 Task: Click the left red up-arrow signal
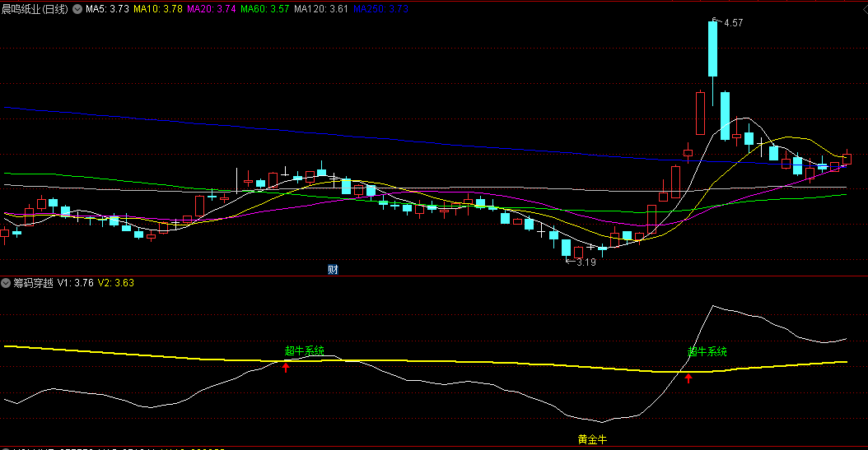coord(286,367)
